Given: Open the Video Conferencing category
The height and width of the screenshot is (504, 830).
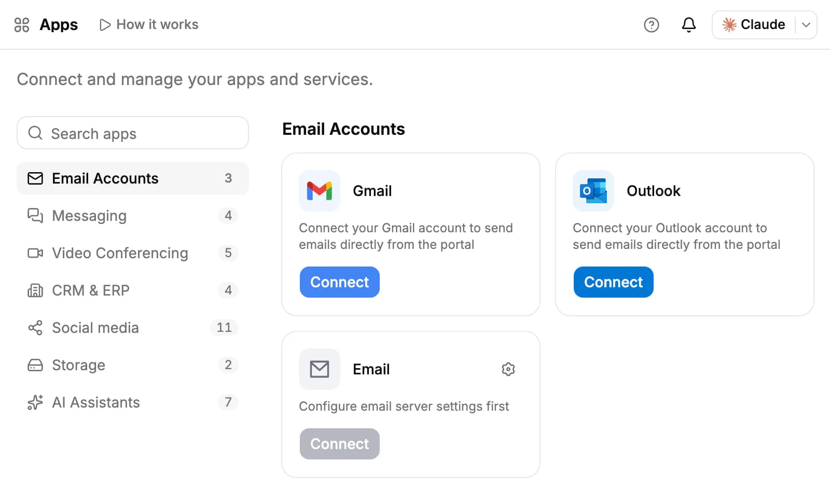Looking at the screenshot, I should click(133, 253).
